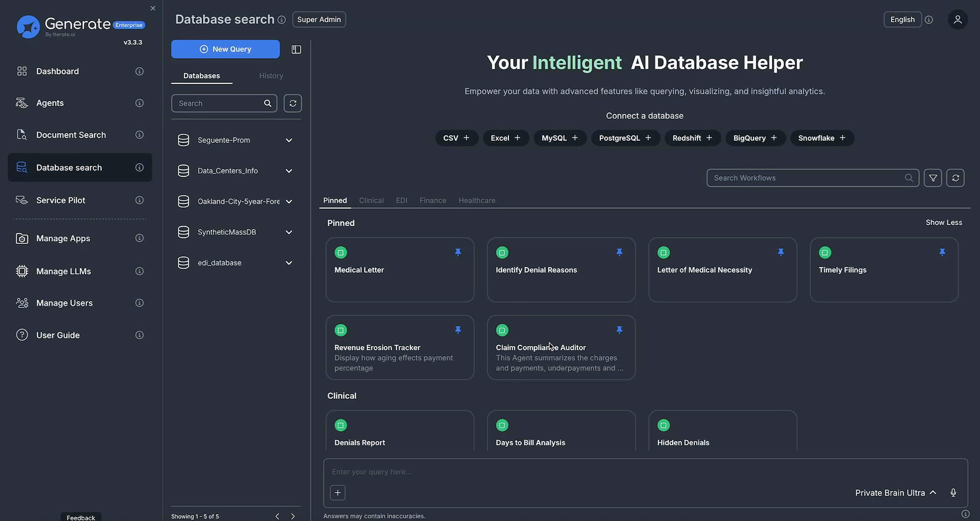This screenshot has width=980, height=521.
Task: Toggle the panel collapse icon beside New Query
Action: 296,49
